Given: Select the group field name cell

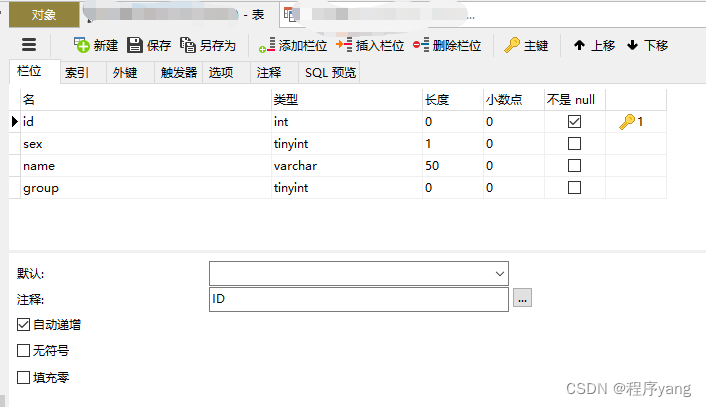Looking at the screenshot, I should 146,188.
